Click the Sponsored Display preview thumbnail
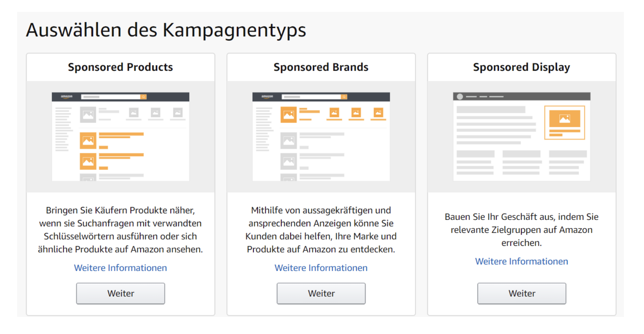Viewport: 644px width, 334px height. (x=521, y=136)
